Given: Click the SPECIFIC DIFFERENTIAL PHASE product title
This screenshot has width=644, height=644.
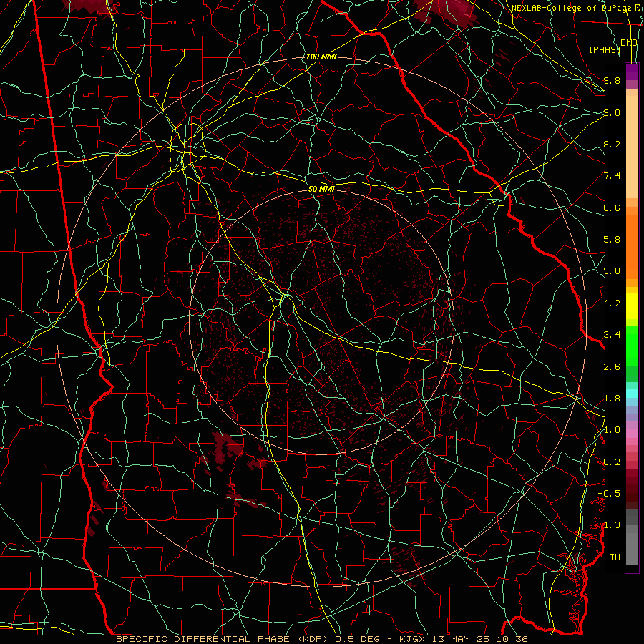Looking at the screenshot, I should tap(203, 639).
